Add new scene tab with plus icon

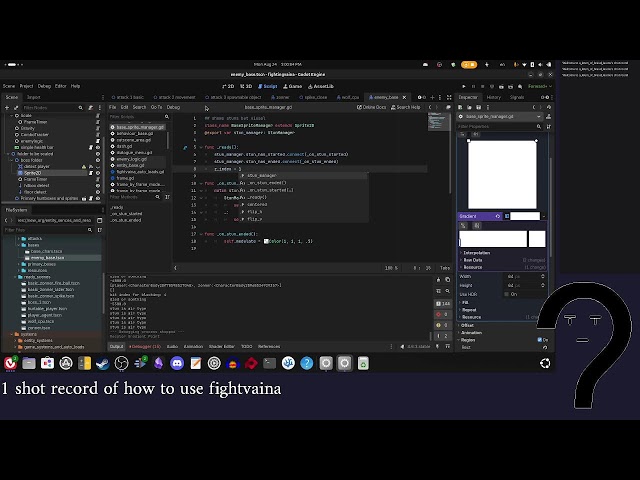(432, 98)
